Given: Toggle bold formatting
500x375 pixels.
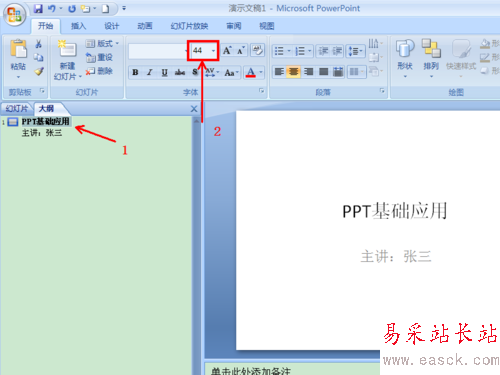Looking at the screenshot, I should pyautogui.click(x=135, y=72).
